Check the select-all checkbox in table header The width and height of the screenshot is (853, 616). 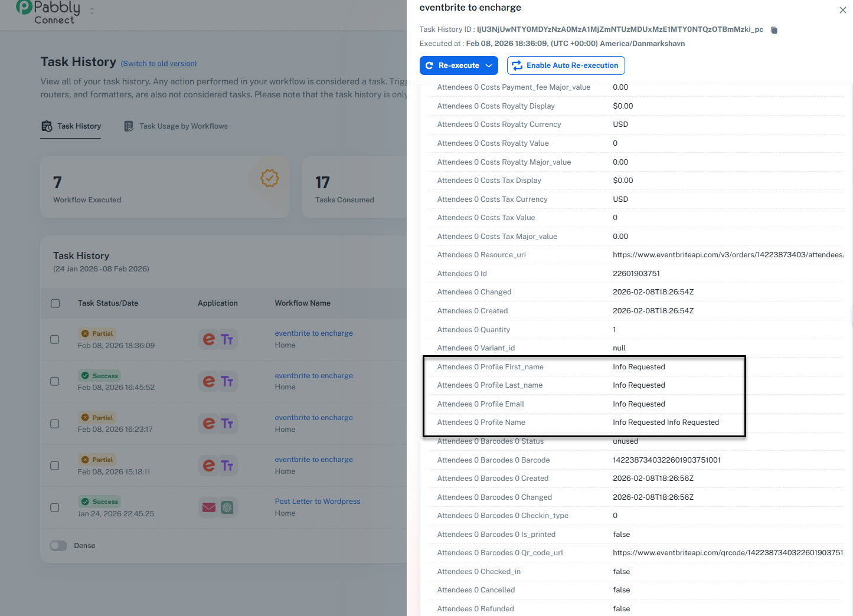tap(55, 303)
